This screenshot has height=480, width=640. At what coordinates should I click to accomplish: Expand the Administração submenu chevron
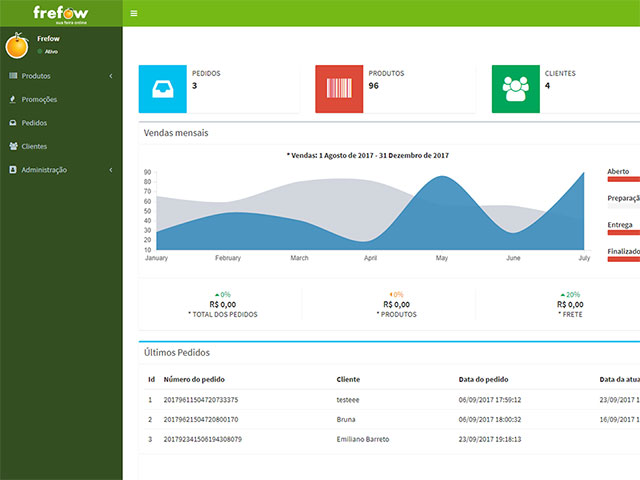point(111,170)
